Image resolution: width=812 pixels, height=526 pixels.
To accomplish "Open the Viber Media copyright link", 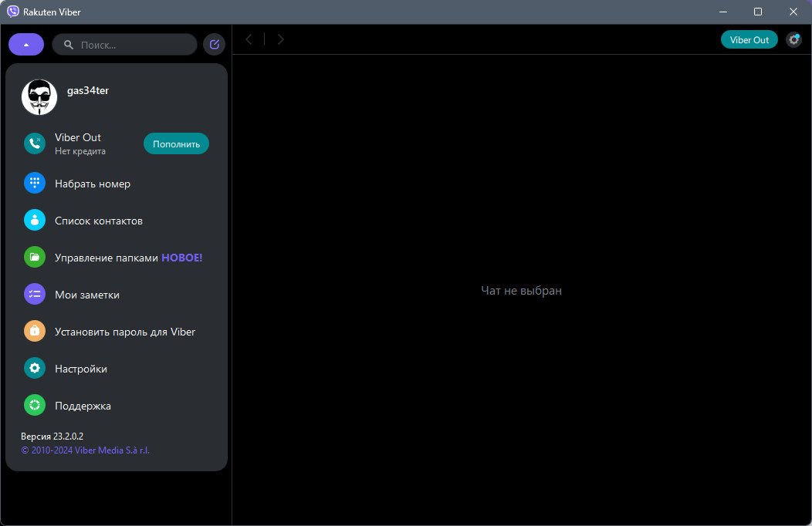I will coord(85,450).
